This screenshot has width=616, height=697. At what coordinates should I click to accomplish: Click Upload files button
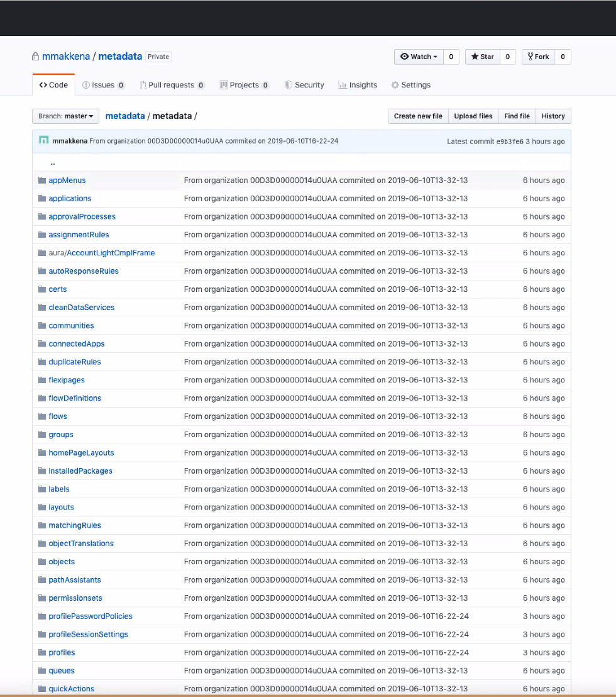473,116
